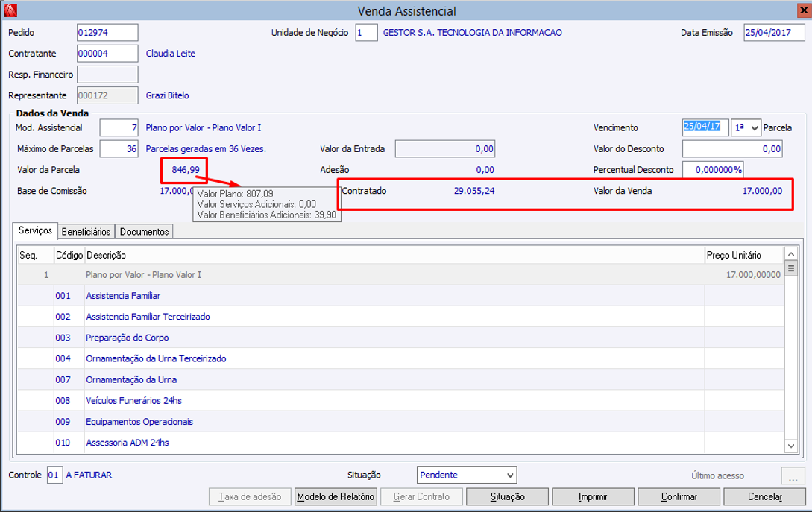Open the Situação Pendente dropdown

[x=467, y=475]
